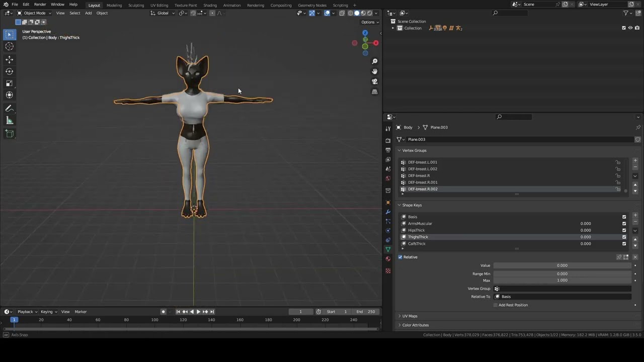
Task: Toggle snapping magnet in header
Action: click(x=193, y=13)
